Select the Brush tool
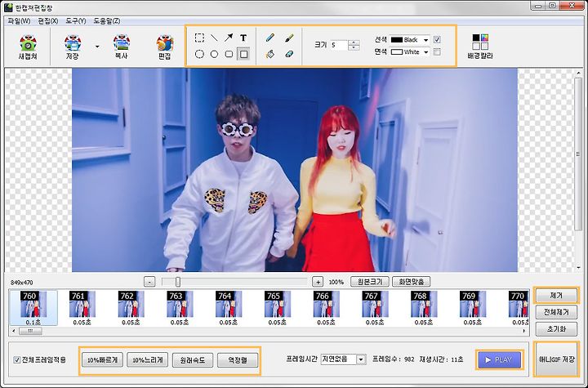Image resolution: width=588 pixels, height=388 pixels. point(289,38)
